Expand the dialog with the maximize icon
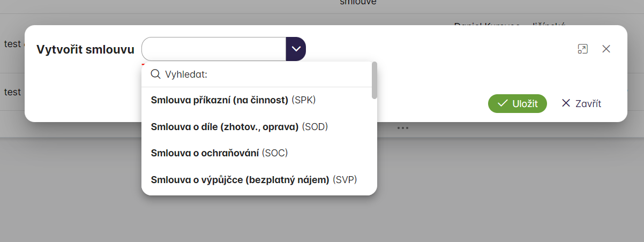 [582, 49]
